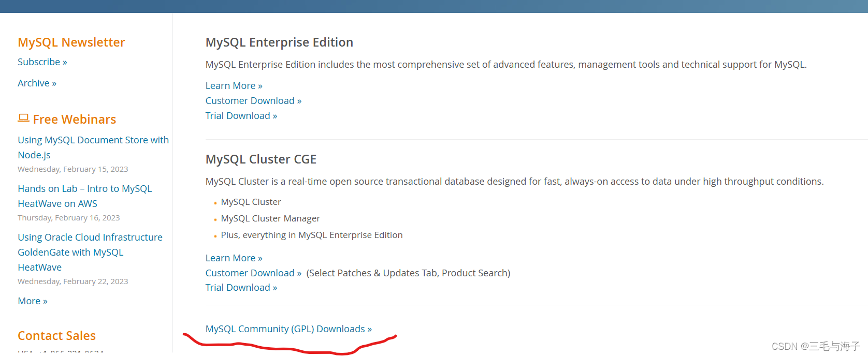Open the Subscribe newsletter link
868x356 pixels.
point(42,62)
